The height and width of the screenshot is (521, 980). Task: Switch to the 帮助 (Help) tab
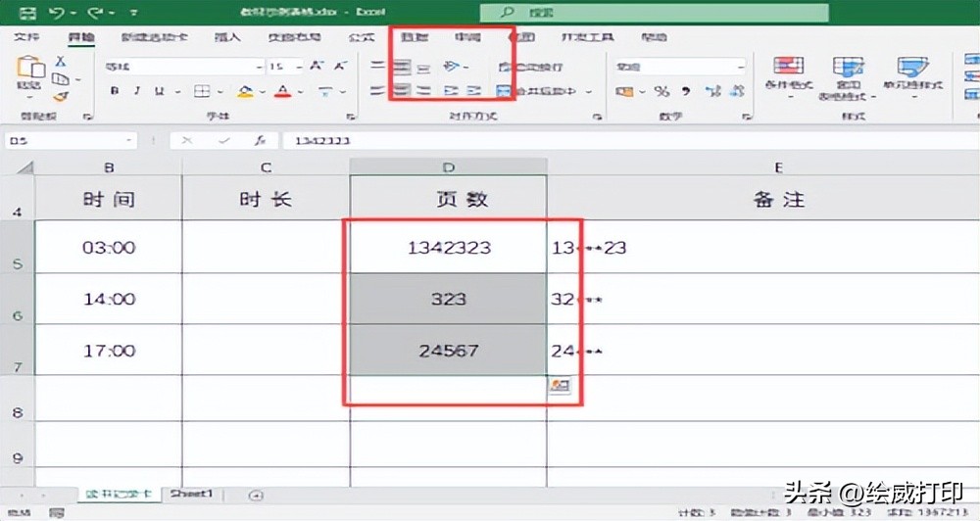click(654, 37)
